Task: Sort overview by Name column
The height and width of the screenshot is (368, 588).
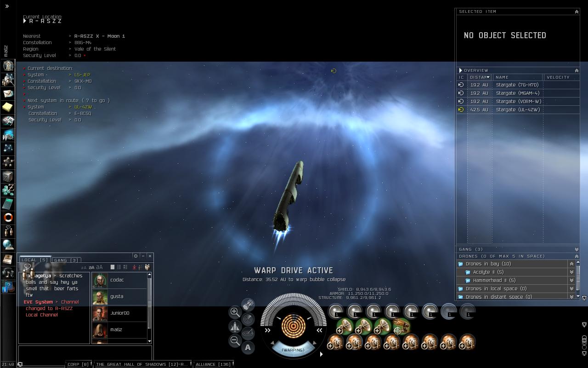Action: [x=518, y=77]
